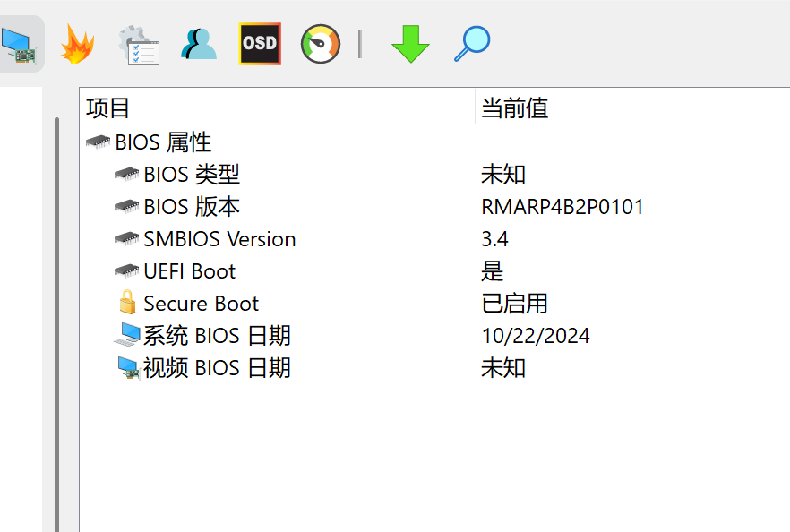Select the Secure Boot row
This screenshot has height=532, width=790.
435,304
